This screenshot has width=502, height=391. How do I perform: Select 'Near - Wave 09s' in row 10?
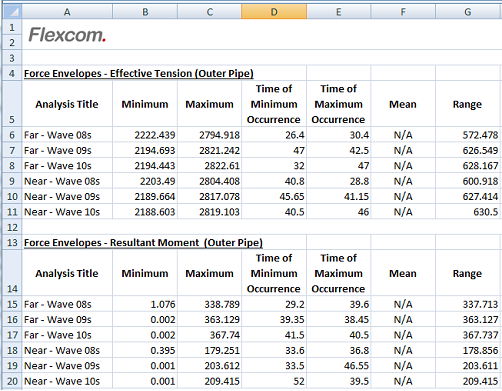pyautogui.click(x=67, y=196)
